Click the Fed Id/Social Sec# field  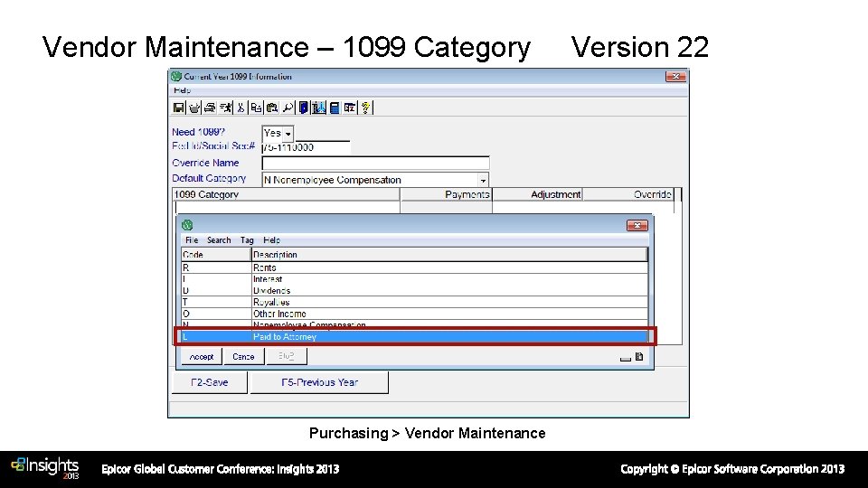[306, 147]
